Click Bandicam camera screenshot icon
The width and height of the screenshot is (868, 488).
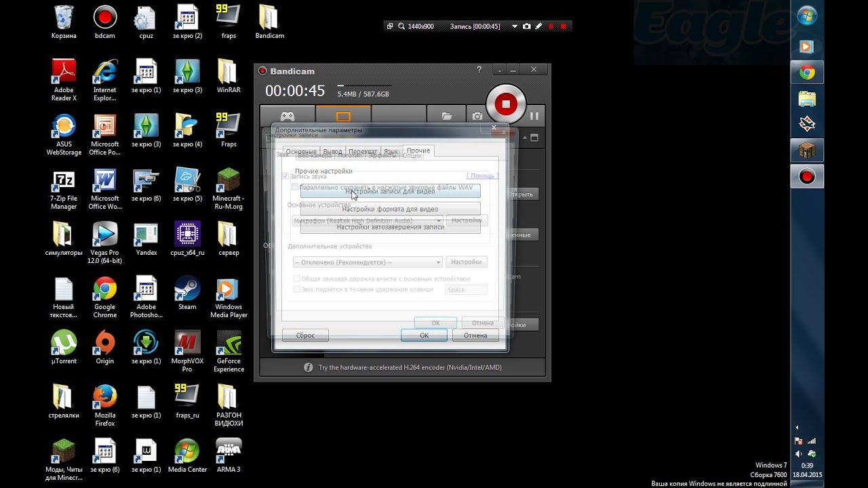click(x=477, y=117)
